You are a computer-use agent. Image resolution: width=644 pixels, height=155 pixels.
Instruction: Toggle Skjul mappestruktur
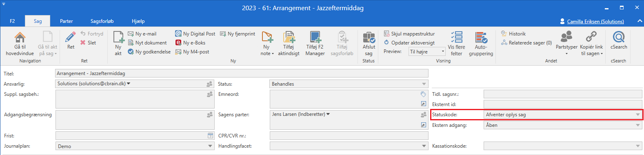[409, 34]
